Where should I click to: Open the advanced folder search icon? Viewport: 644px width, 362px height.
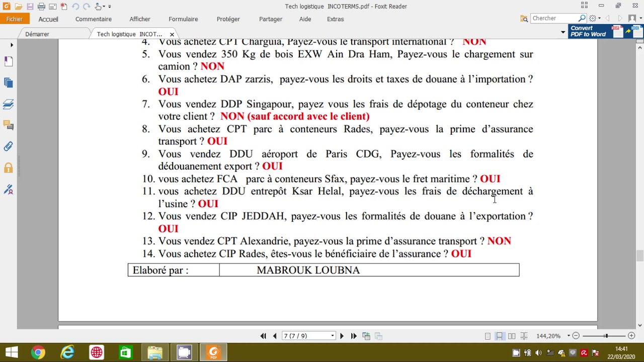click(524, 19)
